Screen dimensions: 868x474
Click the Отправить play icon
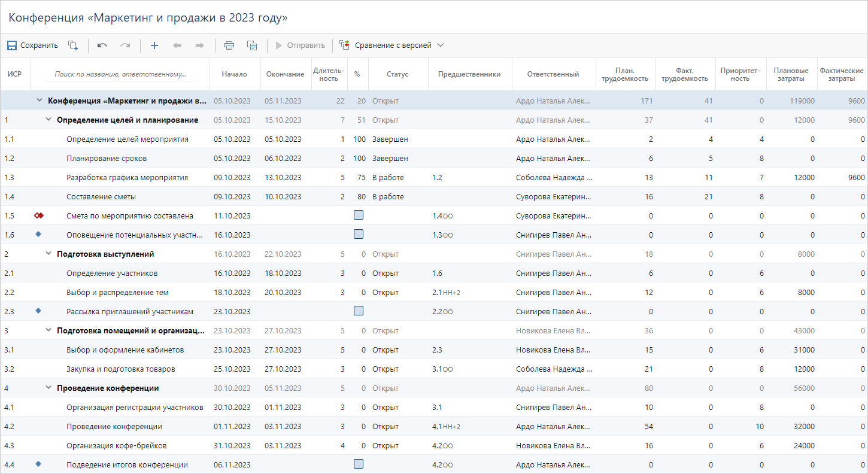click(x=278, y=45)
